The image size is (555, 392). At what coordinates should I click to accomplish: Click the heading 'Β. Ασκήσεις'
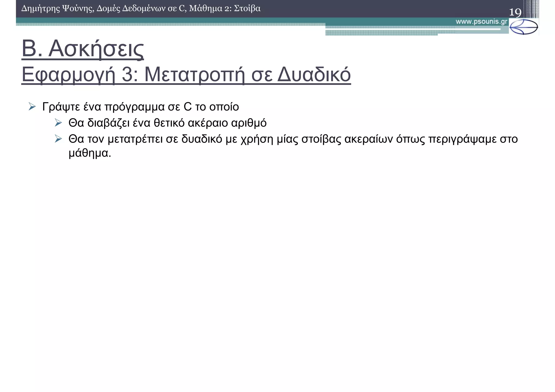[x=83, y=49]
